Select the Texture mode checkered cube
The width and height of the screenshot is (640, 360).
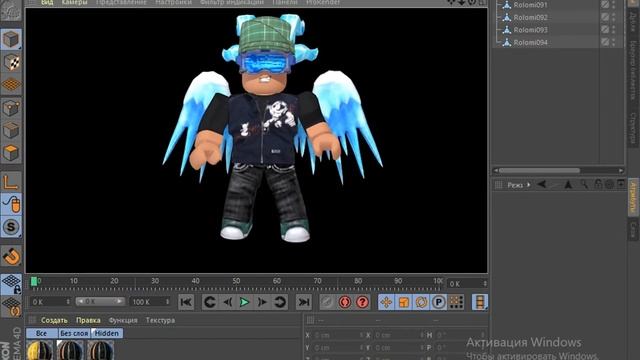point(11,62)
